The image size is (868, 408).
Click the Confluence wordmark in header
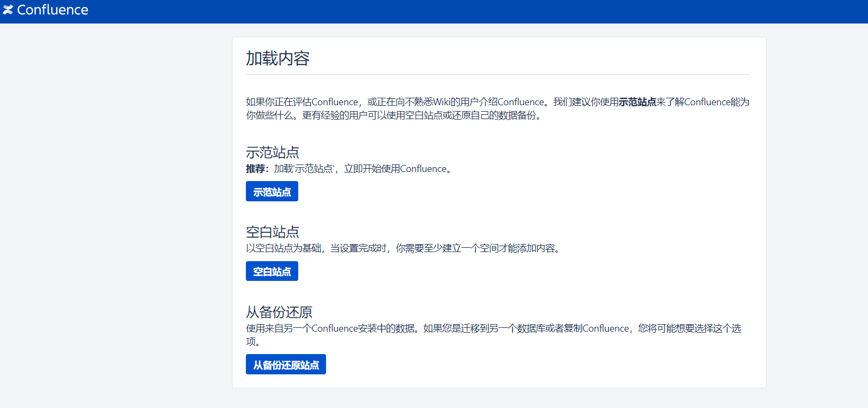click(x=52, y=10)
